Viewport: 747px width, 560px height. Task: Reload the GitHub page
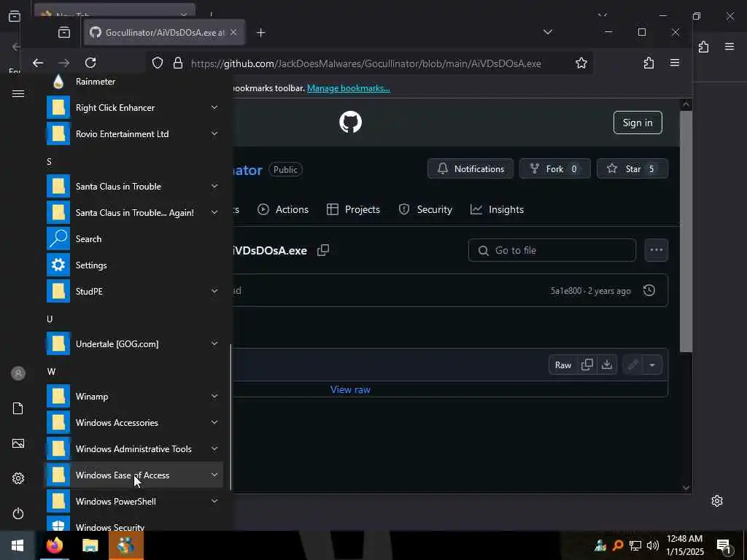[x=90, y=63]
